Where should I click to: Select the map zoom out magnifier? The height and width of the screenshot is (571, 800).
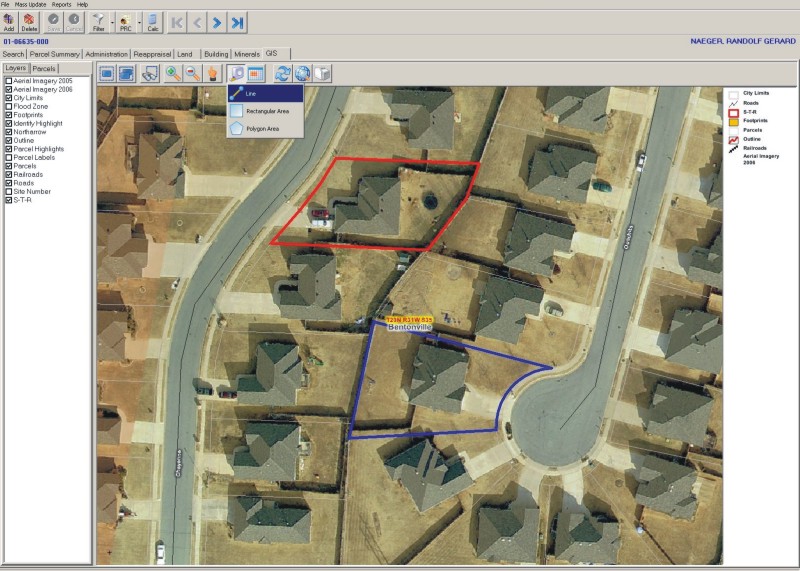(193, 73)
